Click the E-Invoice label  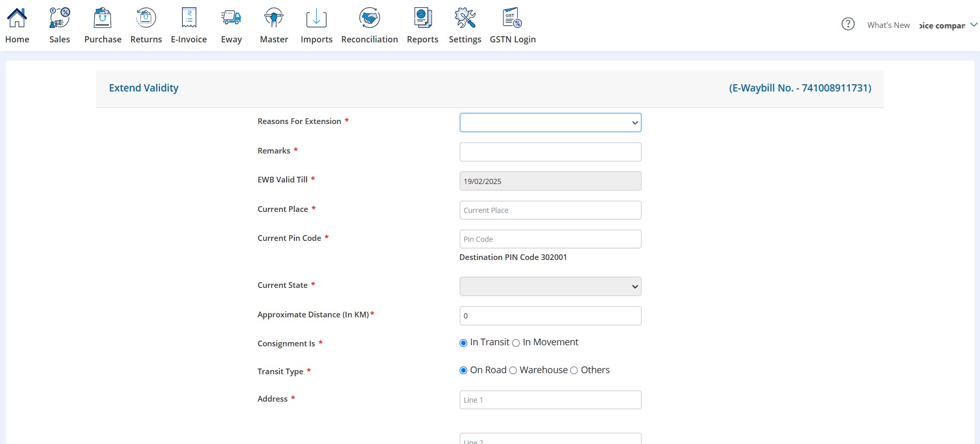click(189, 39)
